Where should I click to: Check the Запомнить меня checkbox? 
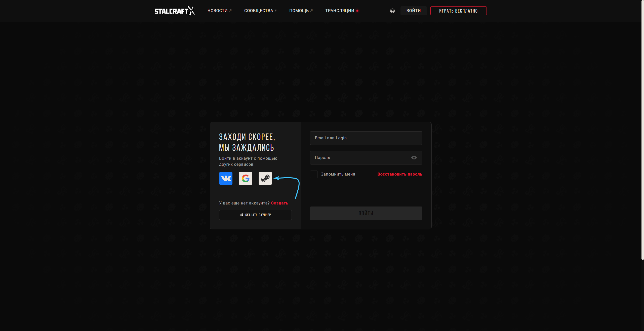(314, 174)
